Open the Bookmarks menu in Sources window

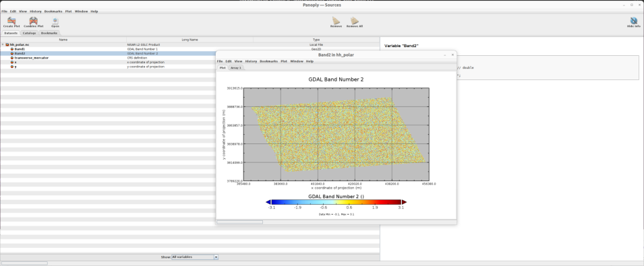[x=53, y=11]
